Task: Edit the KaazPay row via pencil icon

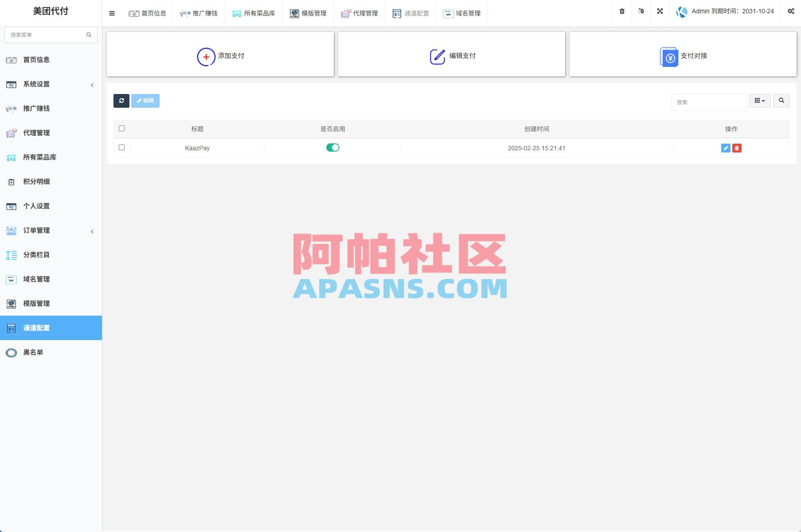Action: (725, 148)
